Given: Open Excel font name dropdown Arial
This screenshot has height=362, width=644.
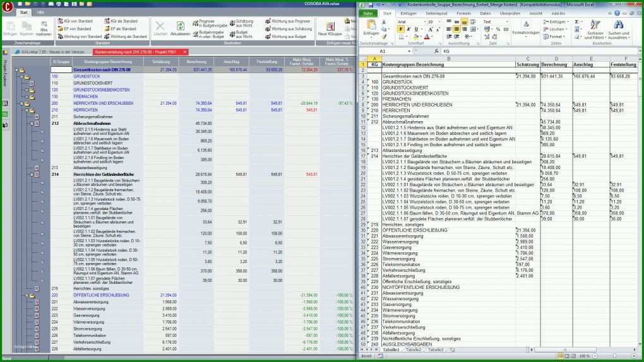Looking at the screenshot, I should pos(424,21).
